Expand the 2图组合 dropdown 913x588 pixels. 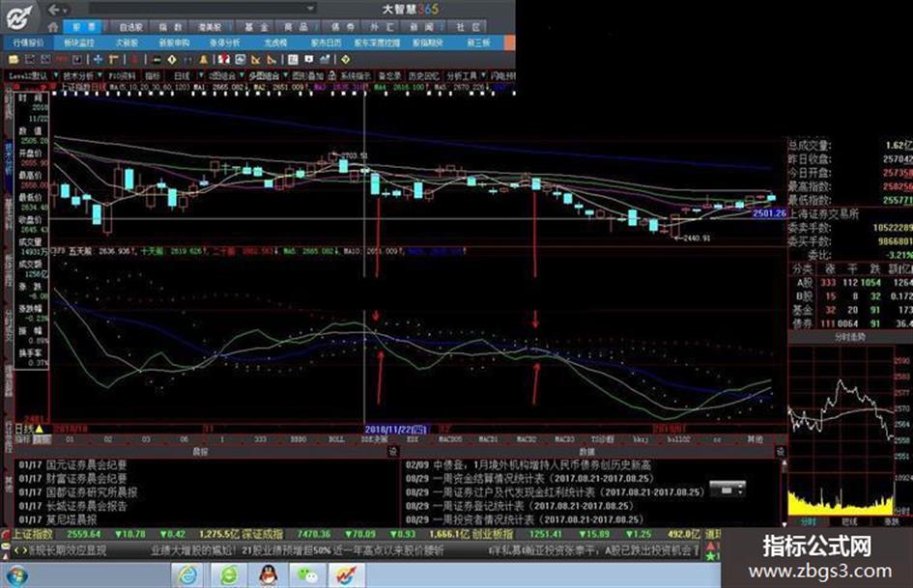point(242,75)
